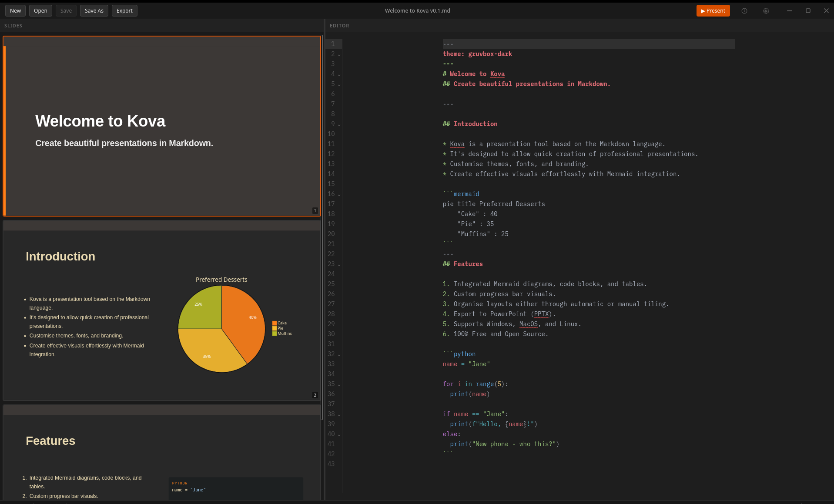Image resolution: width=834 pixels, height=504 pixels.
Task: Click 'print("New phone - who this?")' line
Action: point(505,444)
